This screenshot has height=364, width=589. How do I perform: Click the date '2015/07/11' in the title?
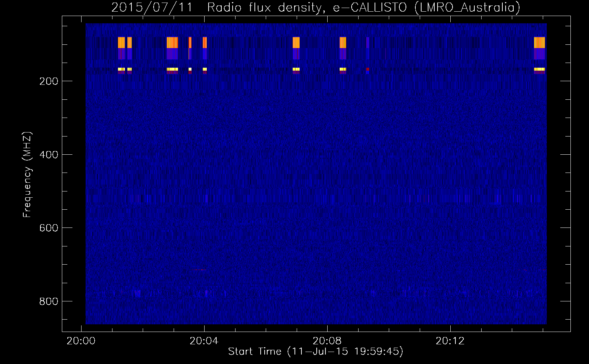152,7
